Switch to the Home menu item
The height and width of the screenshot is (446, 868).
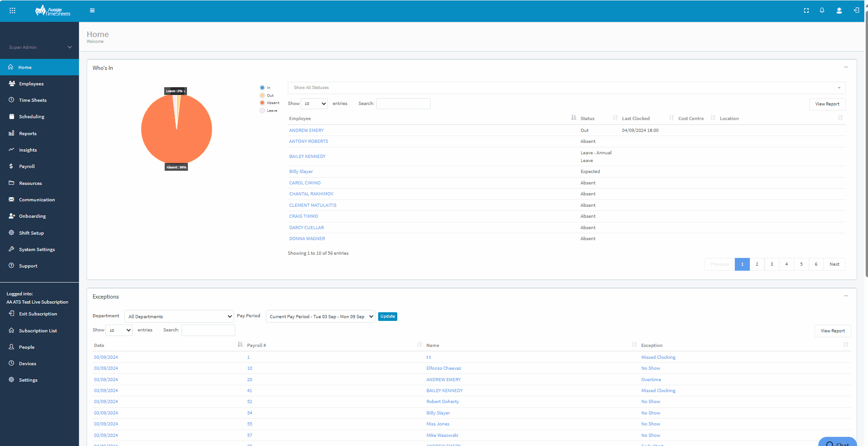25,67
